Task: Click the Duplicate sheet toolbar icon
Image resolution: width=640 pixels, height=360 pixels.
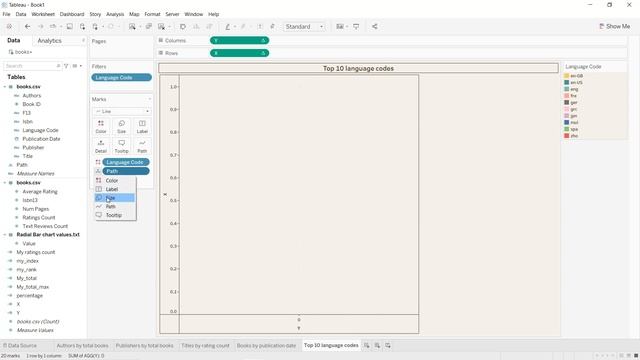Action: pyautogui.click(x=149, y=27)
